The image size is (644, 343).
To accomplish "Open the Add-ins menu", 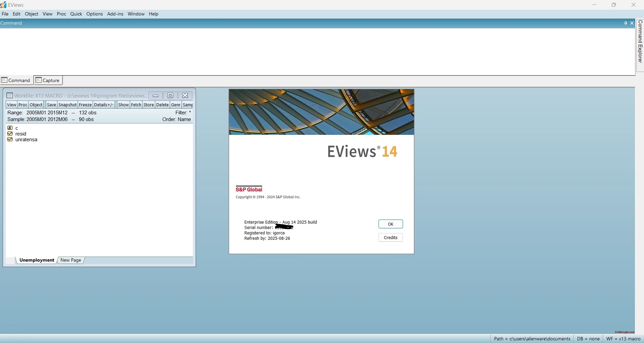I will pyautogui.click(x=115, y=14).
